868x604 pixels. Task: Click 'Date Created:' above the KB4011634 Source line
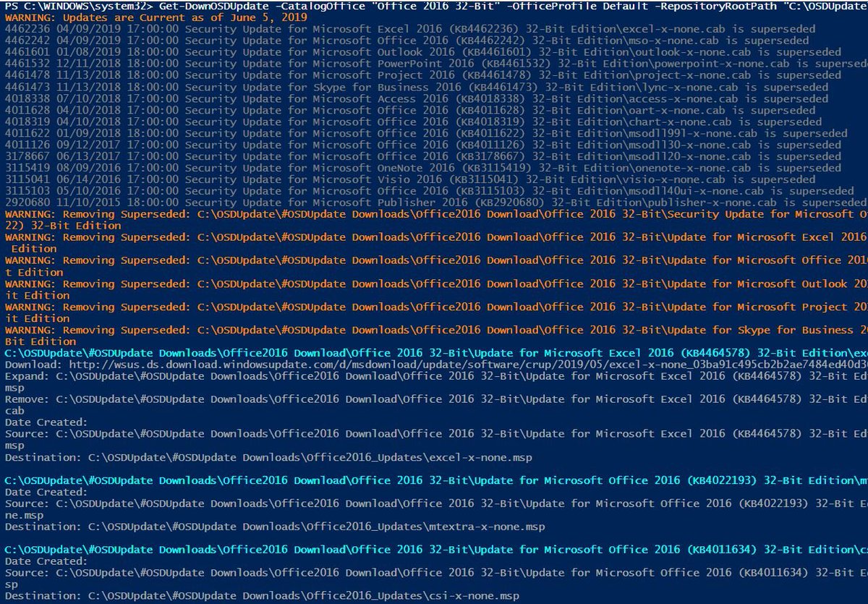click(46, 561)
